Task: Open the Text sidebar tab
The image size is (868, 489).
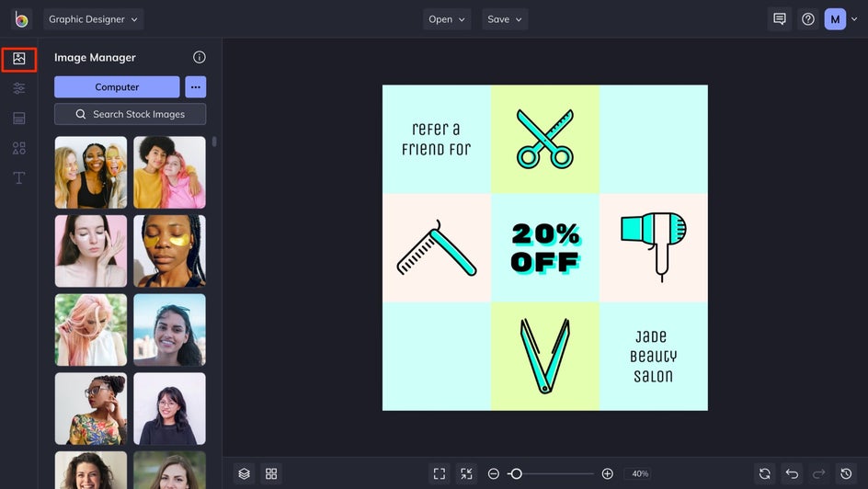Action: point(18,178)
